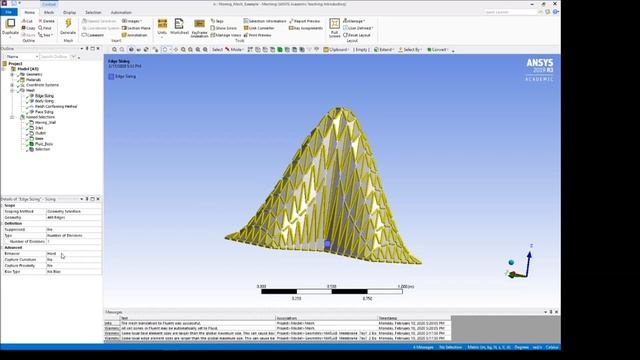Open Key Assignments
The image size is (640, 360).
(x=305, y=28)
